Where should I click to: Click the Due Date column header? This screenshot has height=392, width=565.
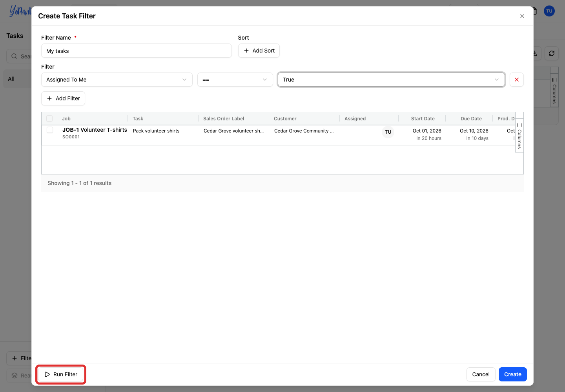471,119
